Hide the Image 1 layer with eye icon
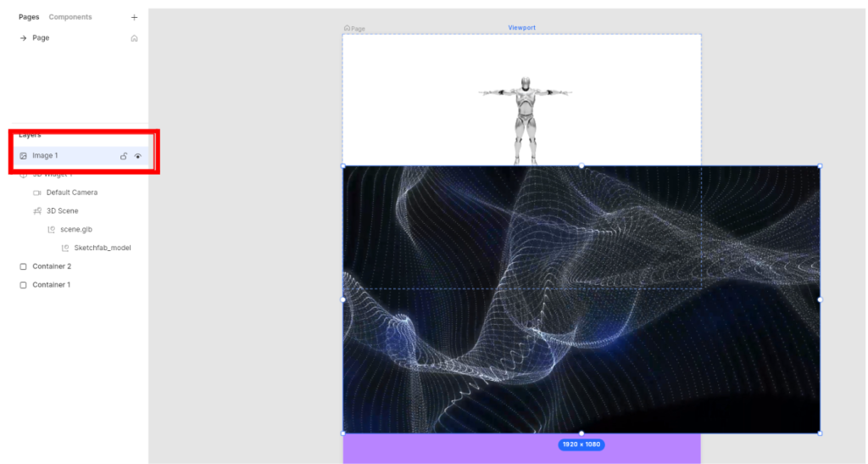 click(137, 156)
